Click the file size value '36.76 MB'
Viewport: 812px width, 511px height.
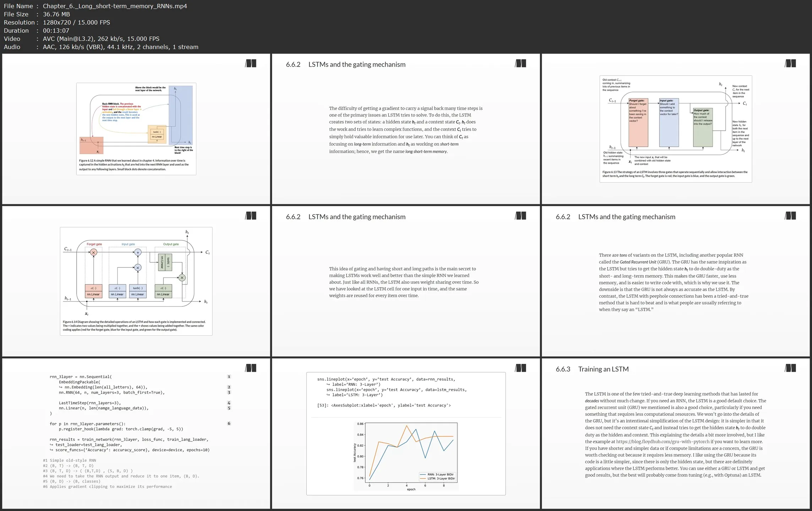point(56,14)
